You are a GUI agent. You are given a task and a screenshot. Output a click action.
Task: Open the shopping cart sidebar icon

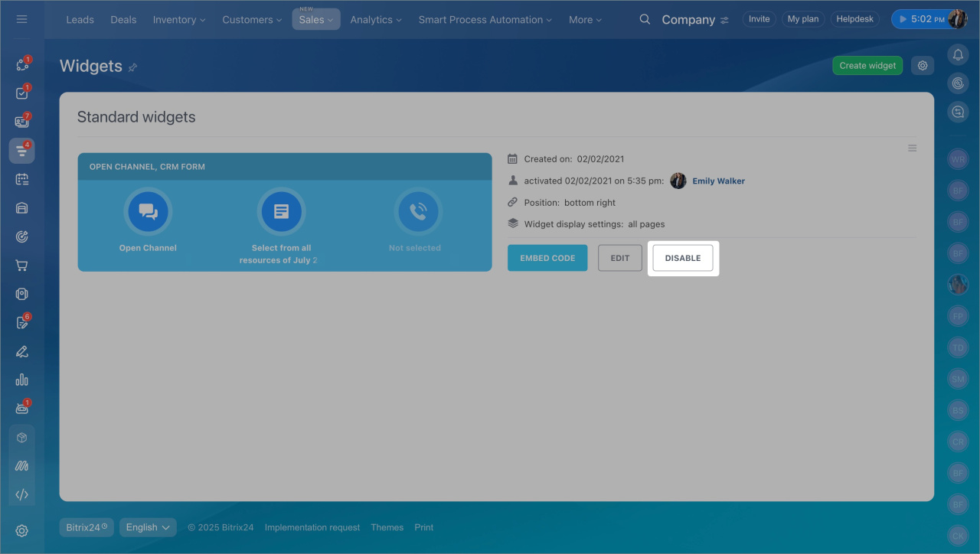tap(21, 266)
